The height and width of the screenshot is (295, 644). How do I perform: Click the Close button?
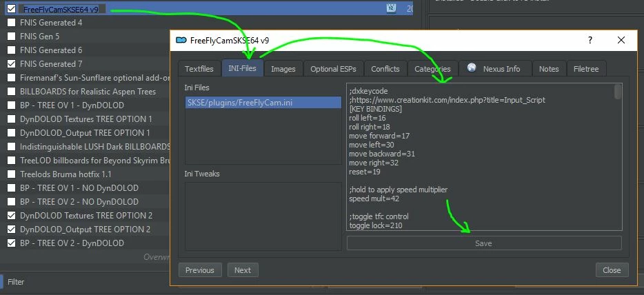pos(612,270)
